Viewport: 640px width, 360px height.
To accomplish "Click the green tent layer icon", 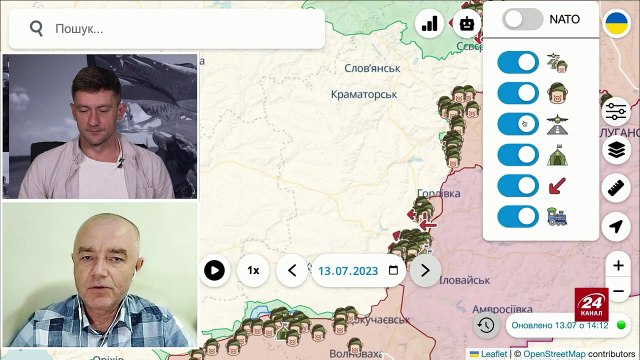I will (557, 155).
